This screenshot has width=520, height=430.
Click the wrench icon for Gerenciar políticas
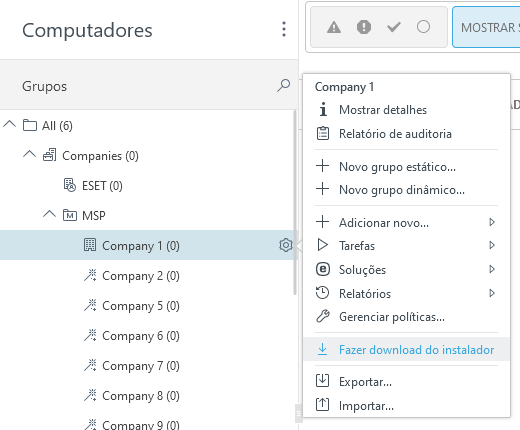[323, 316]
